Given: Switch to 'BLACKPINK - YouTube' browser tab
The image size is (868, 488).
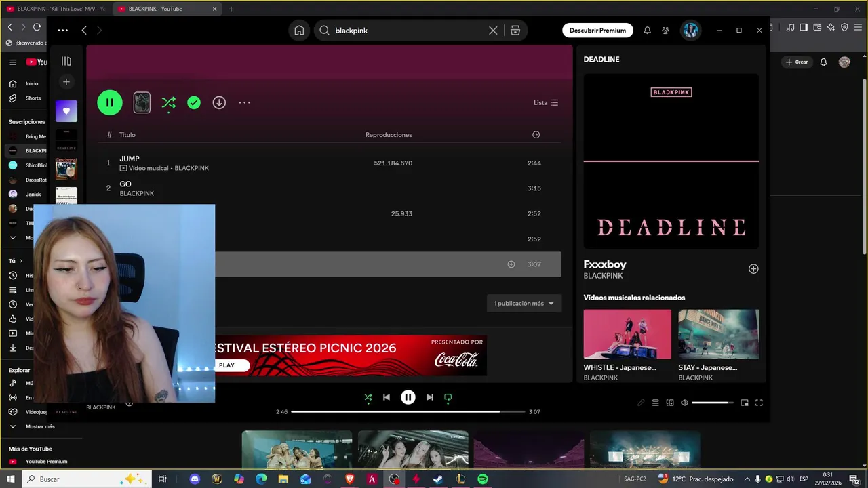Looking at the screenshot, I should point(167,9).
